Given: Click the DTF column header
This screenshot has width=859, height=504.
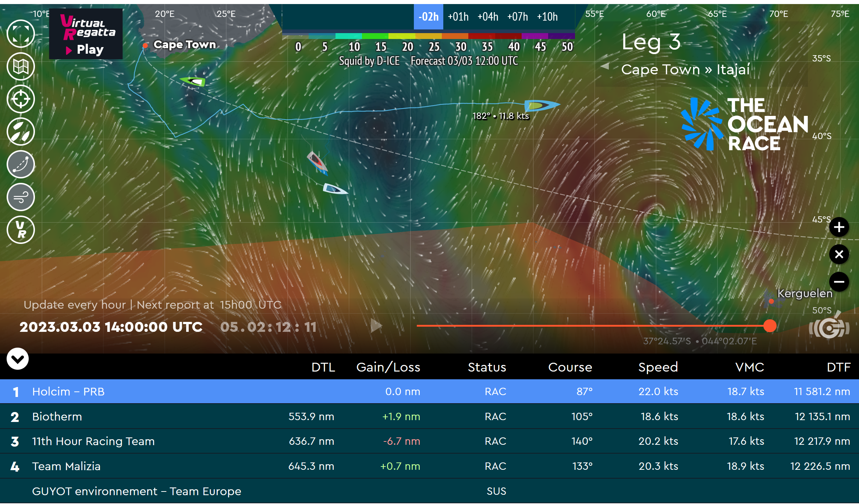Looking at the screenshot, I should (x=839, y=367).
